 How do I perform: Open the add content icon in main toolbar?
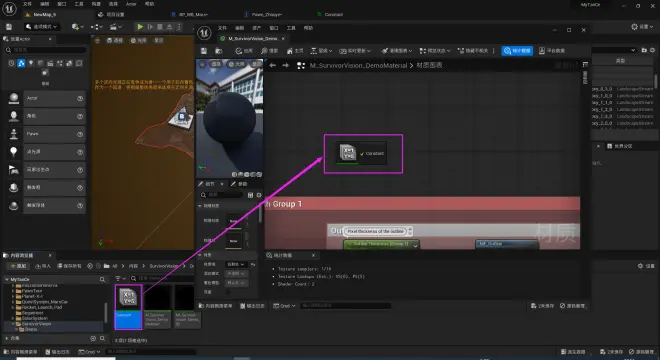pos(76,27)
